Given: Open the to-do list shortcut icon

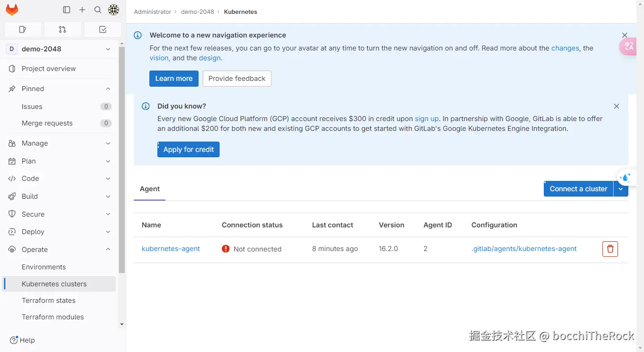Looking at the screenshot, I should (102, 29).
